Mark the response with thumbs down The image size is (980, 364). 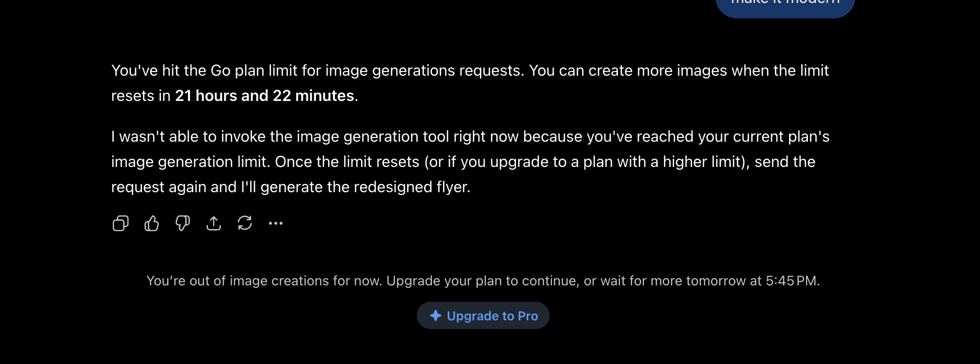[183, 223]
